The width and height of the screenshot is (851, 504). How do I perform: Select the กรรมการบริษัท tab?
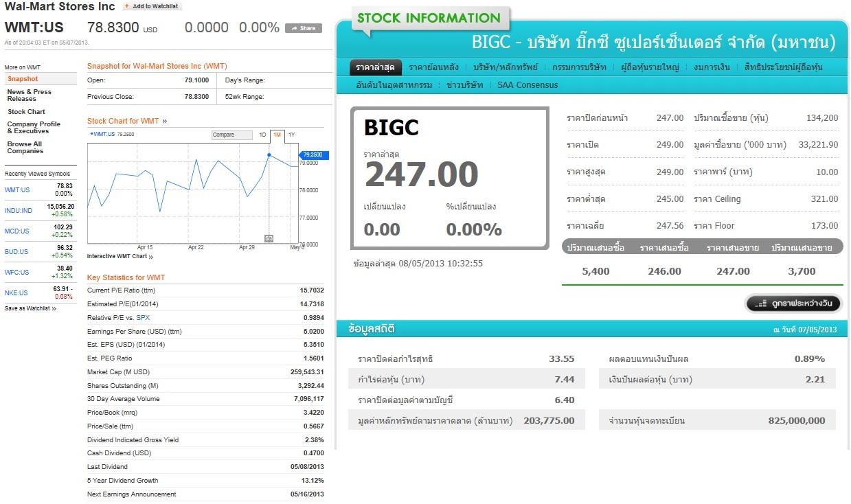[580, 67]
